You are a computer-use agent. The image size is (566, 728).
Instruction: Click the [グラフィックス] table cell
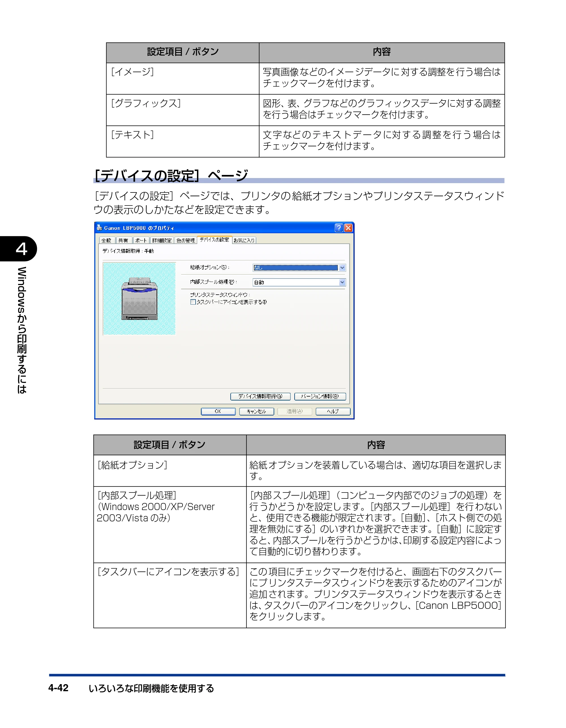tap(183, 110)
